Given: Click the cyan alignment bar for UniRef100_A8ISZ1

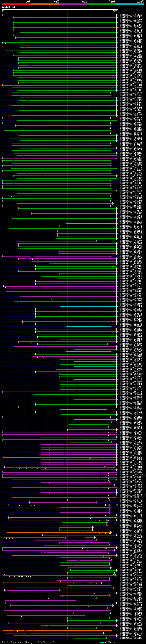Looking at the screenshot, I should click(x=60, y=15).
